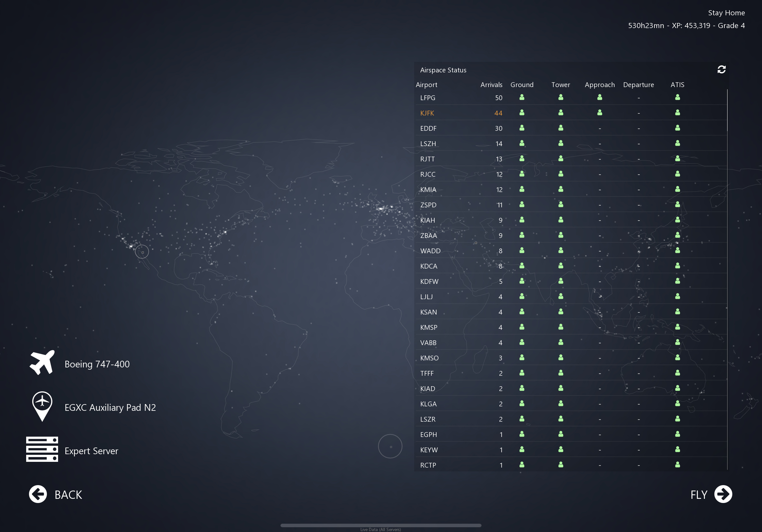
Task: Select LFPG Approach controller icon
Action: pos(599,98)
